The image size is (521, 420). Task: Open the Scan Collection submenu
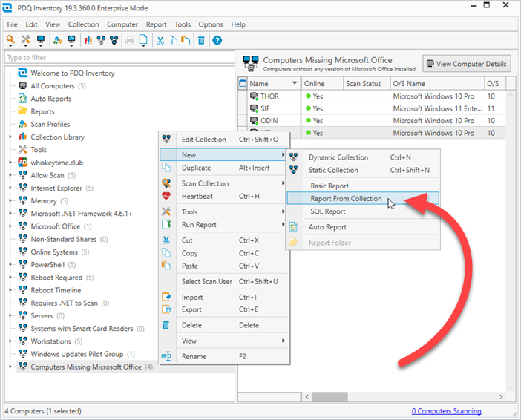tap(223, 183)
